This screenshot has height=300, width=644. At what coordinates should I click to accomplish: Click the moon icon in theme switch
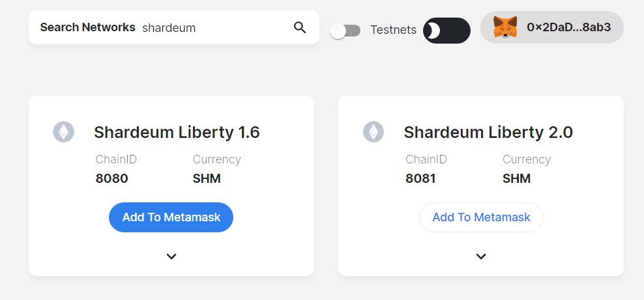click(433, 31)
